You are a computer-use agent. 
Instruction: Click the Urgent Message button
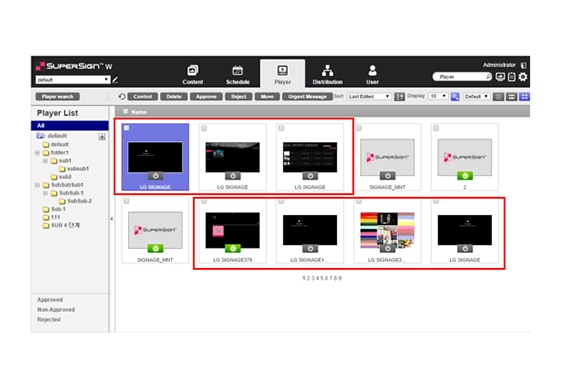[x=307, y=96]
